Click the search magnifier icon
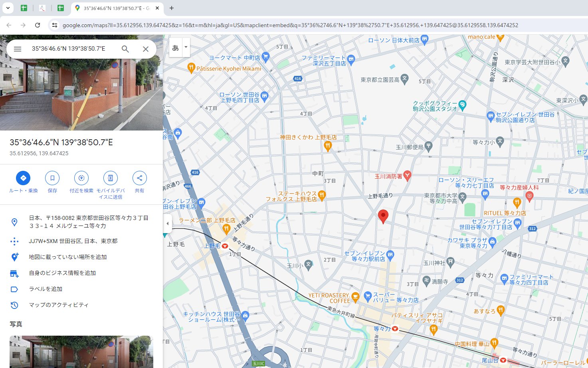The width and height of the screenshot is (588, 368). [125, 49]
